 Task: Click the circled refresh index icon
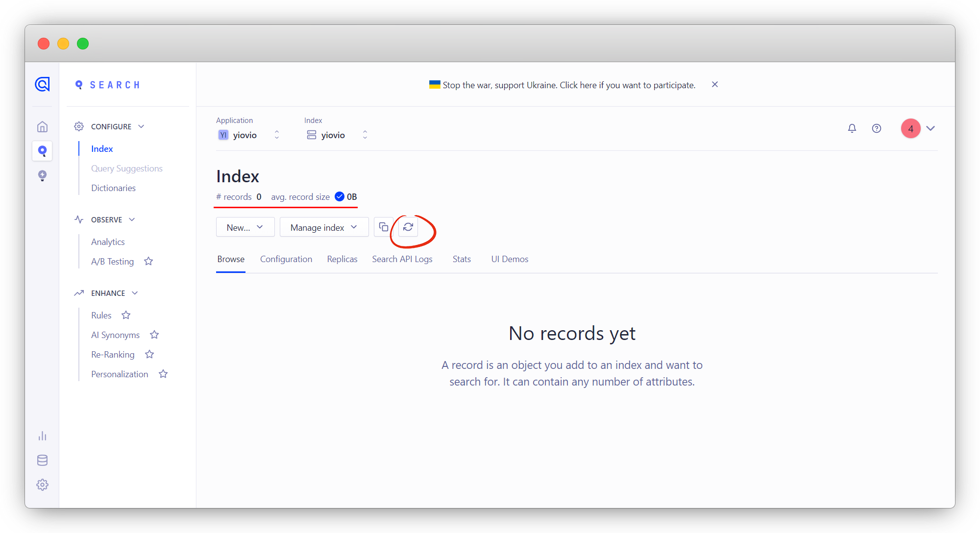pos(408,227)
